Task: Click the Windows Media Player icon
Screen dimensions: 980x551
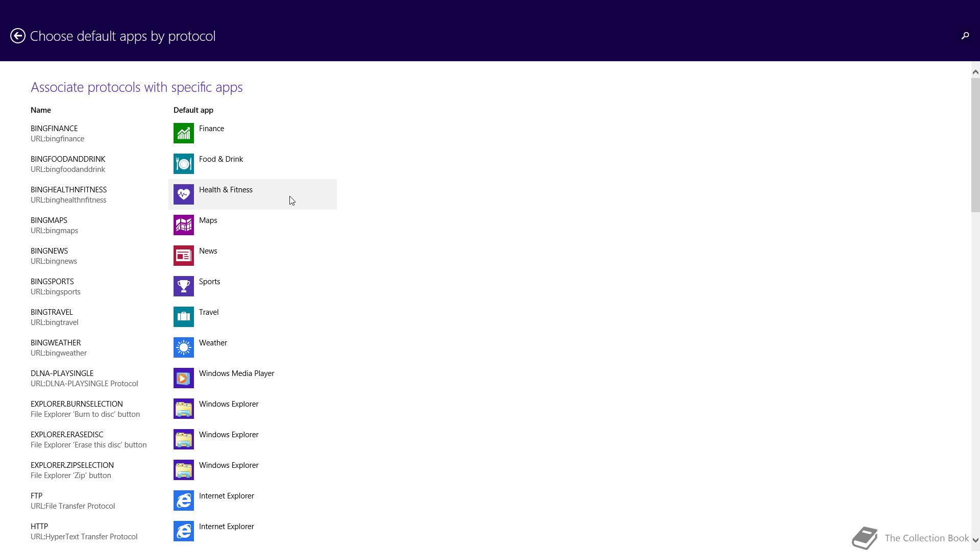Action: pyautogui.click(x=184, y=378)
